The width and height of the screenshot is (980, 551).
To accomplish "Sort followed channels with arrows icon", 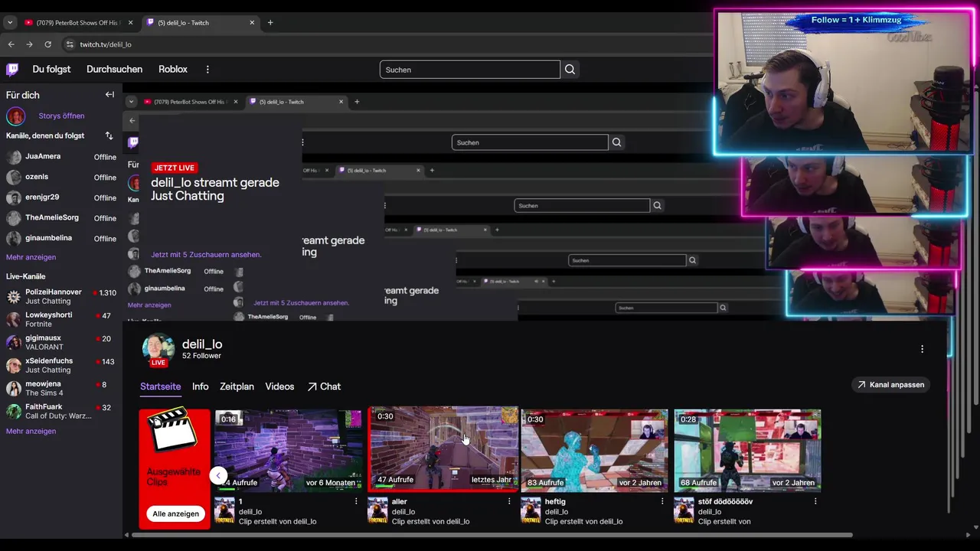I will coord(109,135).
